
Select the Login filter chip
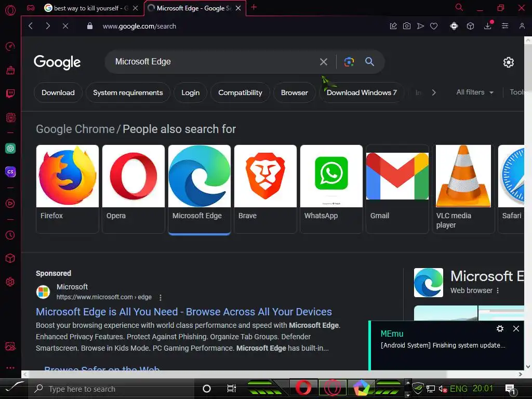point(190,92)
